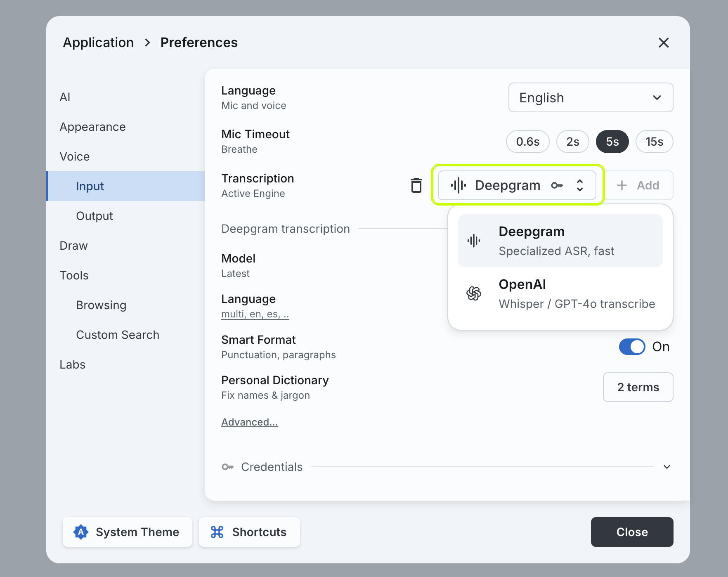Click the up-down arrows on the engine selector
This screenshot has height=577, width=728.
580,185
